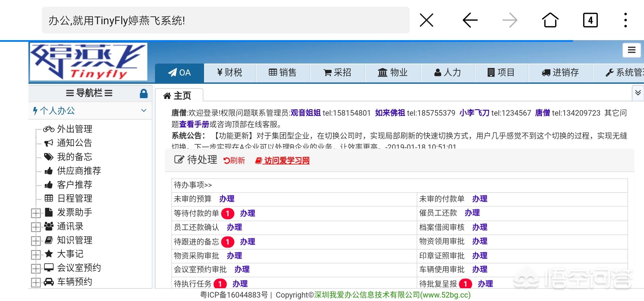
Task: Open the 采招 module tab
Action: point(337,73)
